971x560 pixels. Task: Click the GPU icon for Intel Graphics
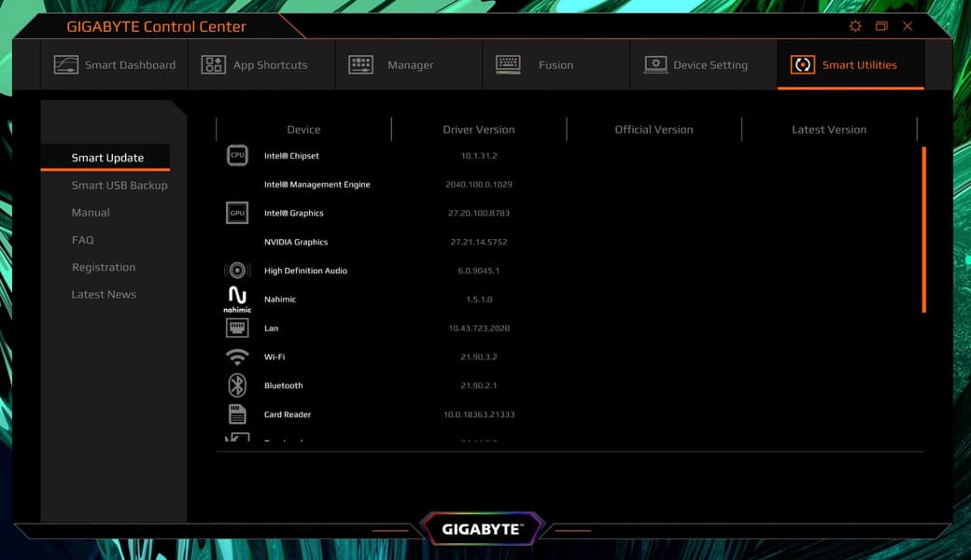point(237,213)
